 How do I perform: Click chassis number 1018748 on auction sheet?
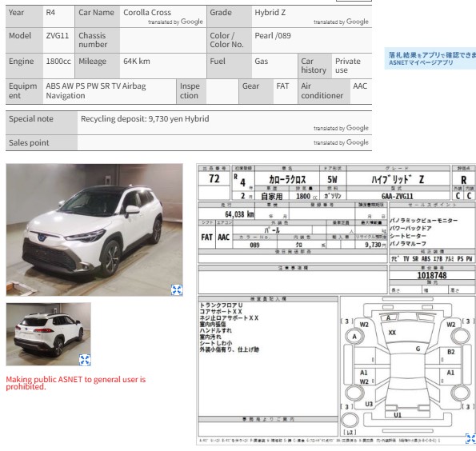pos(432,275)
